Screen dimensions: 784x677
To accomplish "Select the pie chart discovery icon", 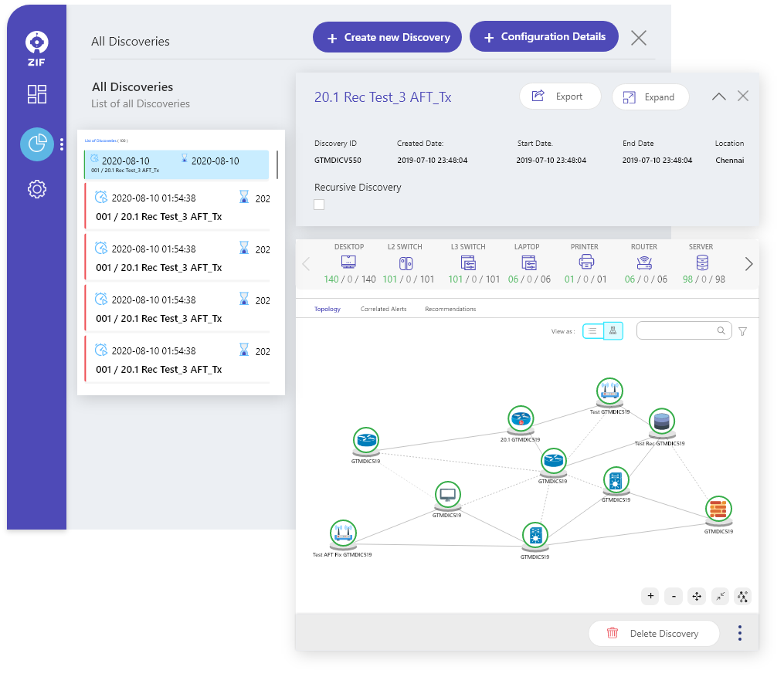I will [x=37, y=144].
